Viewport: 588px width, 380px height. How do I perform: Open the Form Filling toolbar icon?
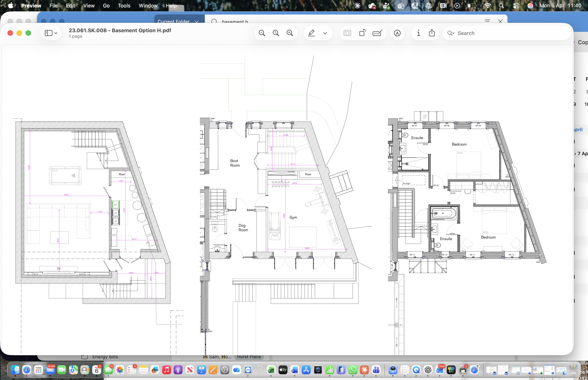click(377, 33)
